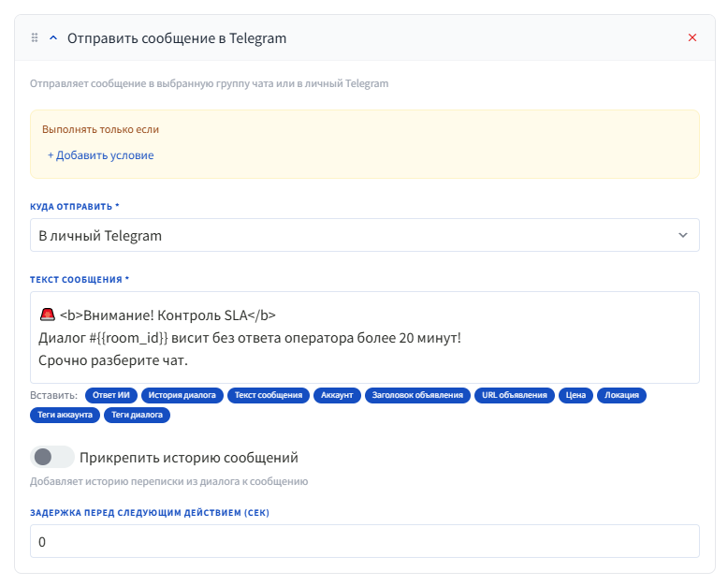
Task: Insert the "Аккаунт" variable chip
Action: 337,395
